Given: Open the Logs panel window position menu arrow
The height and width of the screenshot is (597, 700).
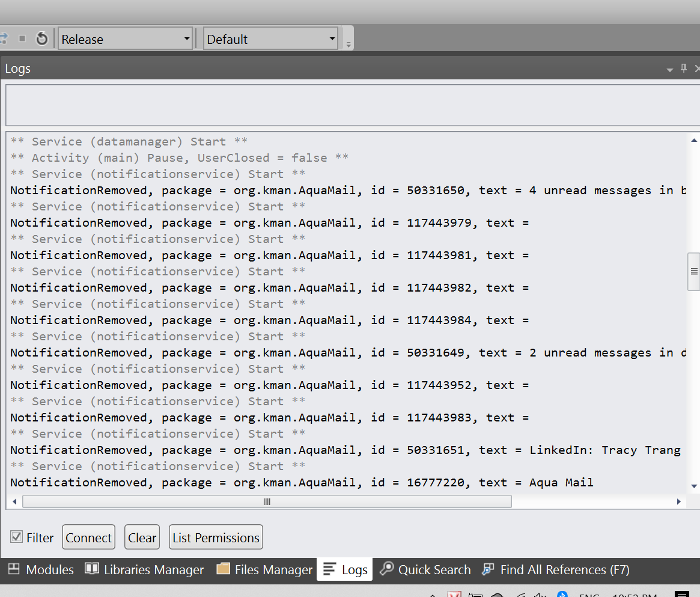Looking at the screenshot, I should (x=669, y=70).
